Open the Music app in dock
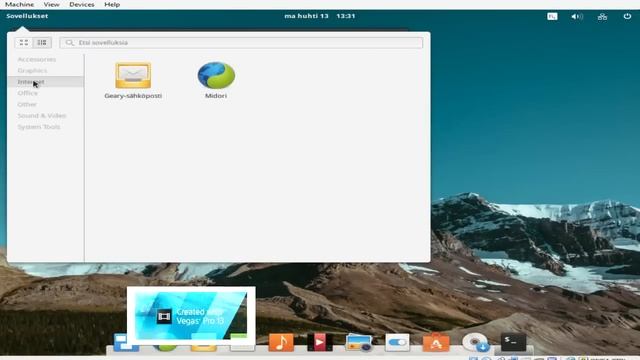This screenshot has height=360, width=640. tap(281, 342)
